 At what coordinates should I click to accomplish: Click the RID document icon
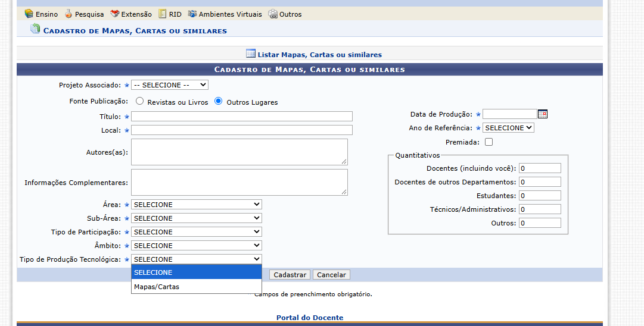163,14
